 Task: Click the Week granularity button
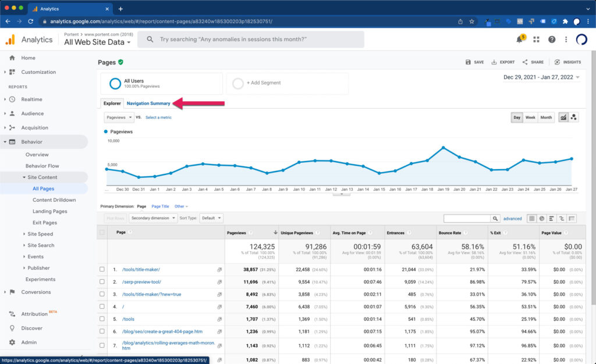tap(530, 117)
